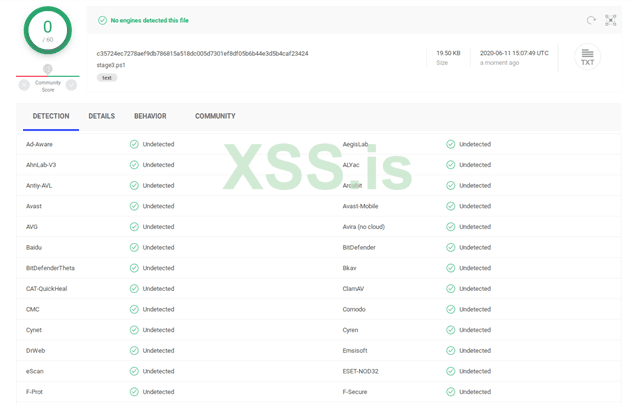The width and height of the screenshot is (634, 406).
Task: Click the similarity graph icon
Action: pos(611,20)
